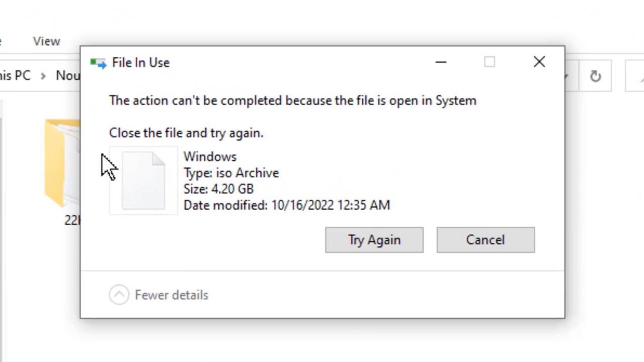The image size is (644, 362).
Task: Click the Fewer details label
Action: (172, 295)
